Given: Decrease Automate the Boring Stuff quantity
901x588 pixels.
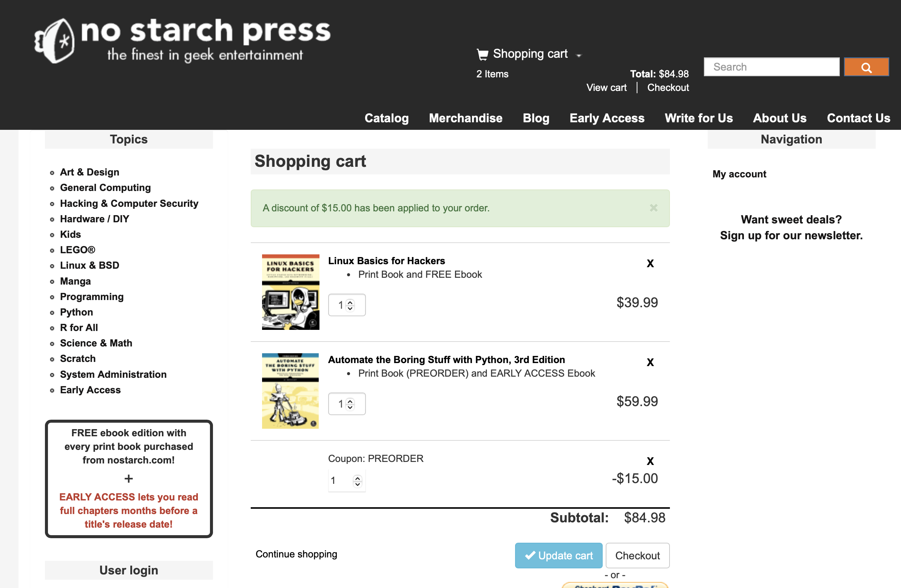Looking at the screenshot, I should click(349, 408).
